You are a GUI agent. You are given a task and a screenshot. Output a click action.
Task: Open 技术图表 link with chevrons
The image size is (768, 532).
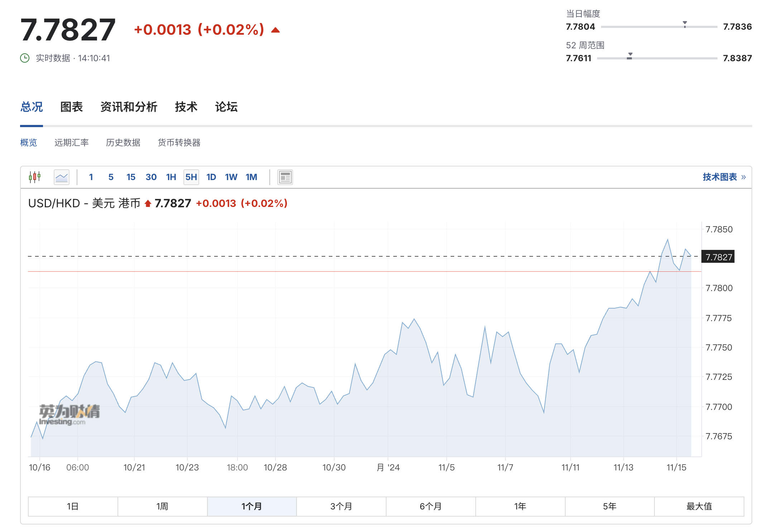724,177
